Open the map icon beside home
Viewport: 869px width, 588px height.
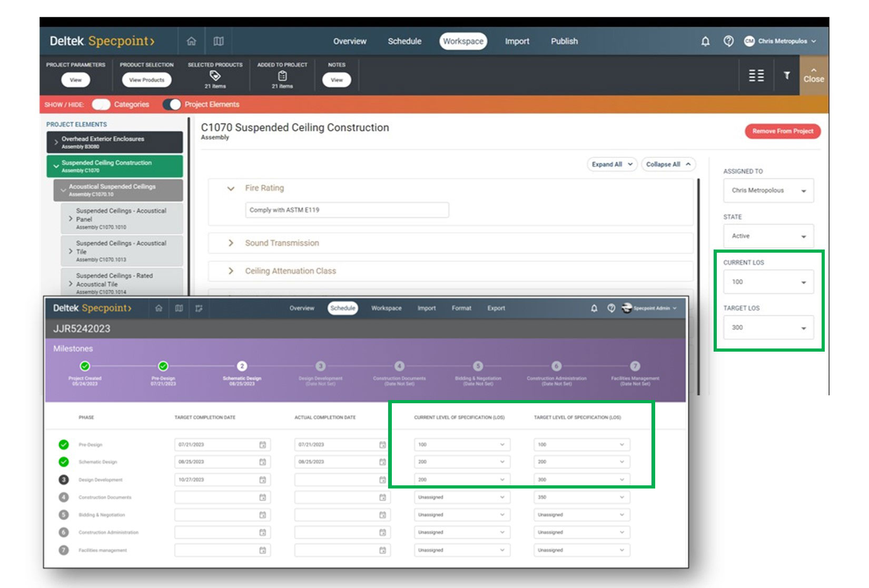pyautogui.click(x=219, y=41)
